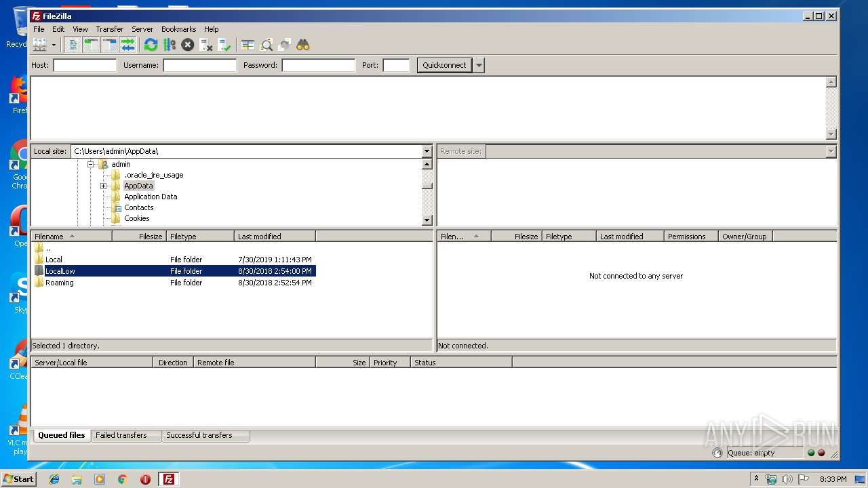Open the Site Manager dropdown arrow

click(54, 45)
